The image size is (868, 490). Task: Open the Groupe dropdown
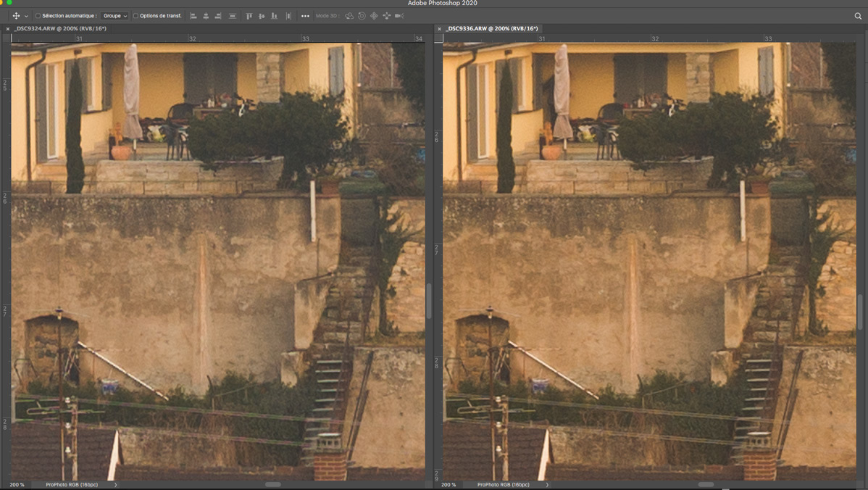114,16
